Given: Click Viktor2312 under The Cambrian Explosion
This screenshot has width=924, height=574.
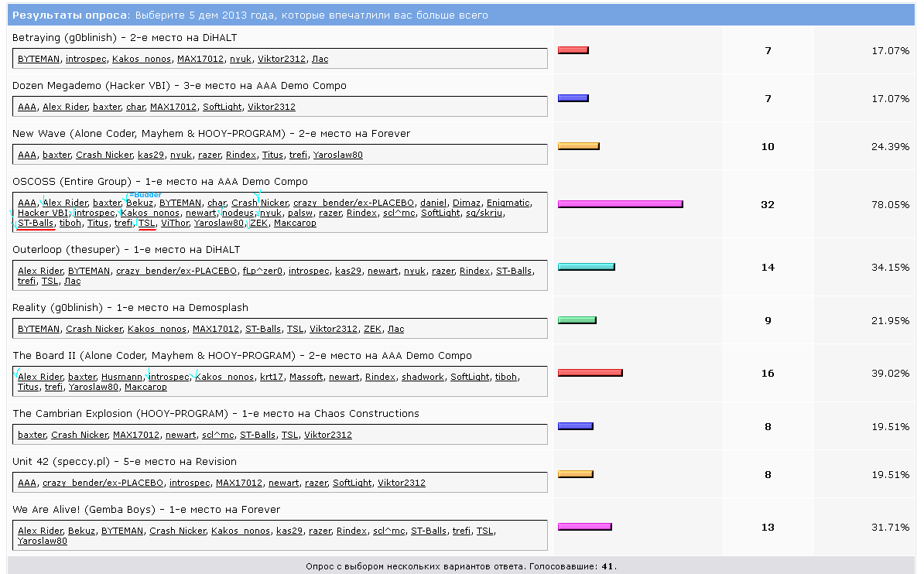Looking at the screenshot, I should (x=328, y=436).
